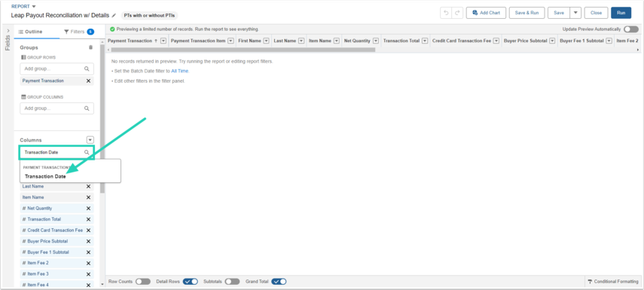Toggle the Detail Rows switch
This screenshot has height=290, width=644.
(x=191, y=282)
